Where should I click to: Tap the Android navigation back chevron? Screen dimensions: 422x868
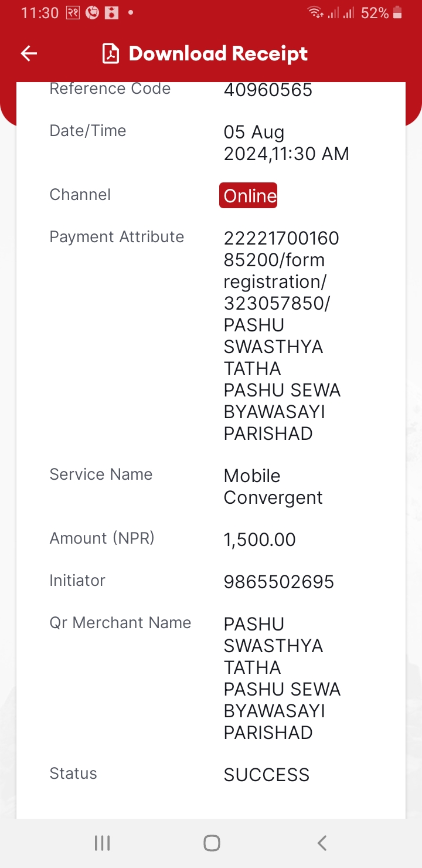pyautogui.click(x=321, y=843)
